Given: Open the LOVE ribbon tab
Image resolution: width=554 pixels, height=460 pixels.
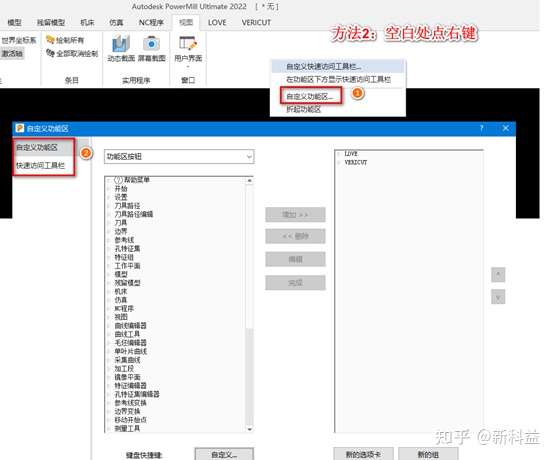Looking at the screenshot, I should pyautogui.click(x=217, y=23).
